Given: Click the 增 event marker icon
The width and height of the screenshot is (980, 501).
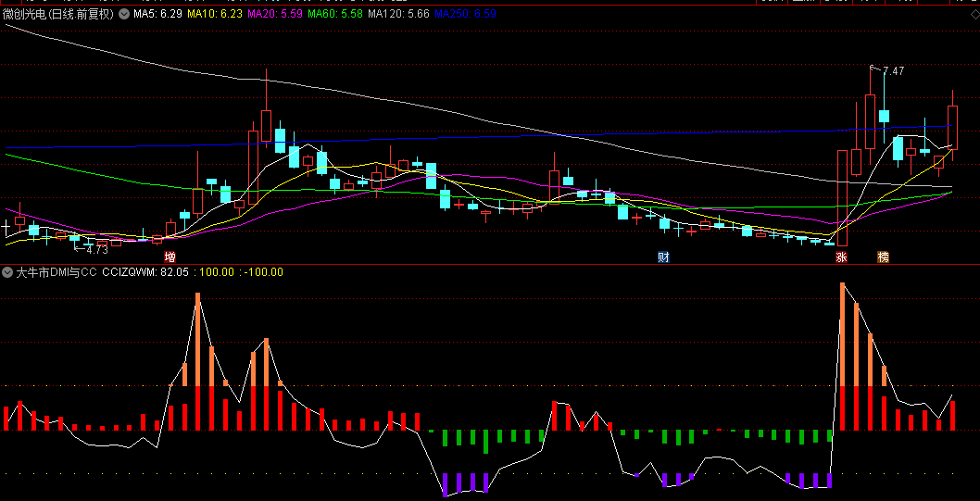Looking at the screenshot, I should click(x=170, y=257).
